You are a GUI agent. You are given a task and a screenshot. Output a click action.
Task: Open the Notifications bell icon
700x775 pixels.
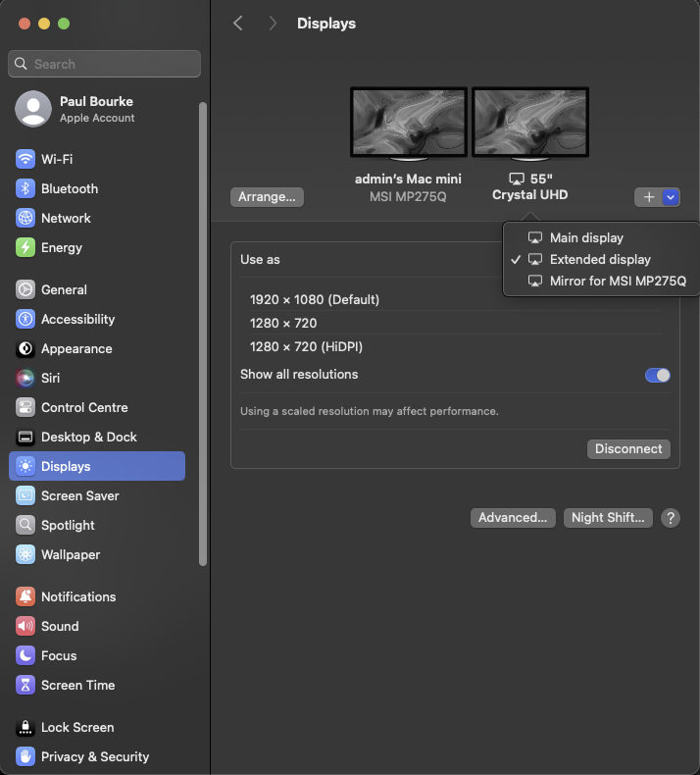25,596
